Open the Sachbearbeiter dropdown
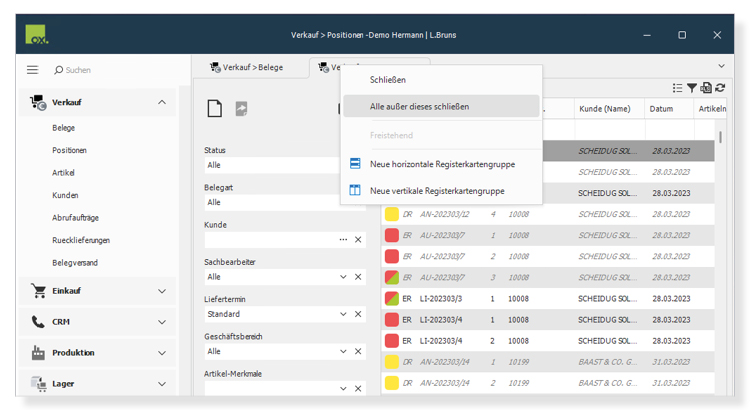Viewport: 750px width, 410px height. (x=343, y=277)
